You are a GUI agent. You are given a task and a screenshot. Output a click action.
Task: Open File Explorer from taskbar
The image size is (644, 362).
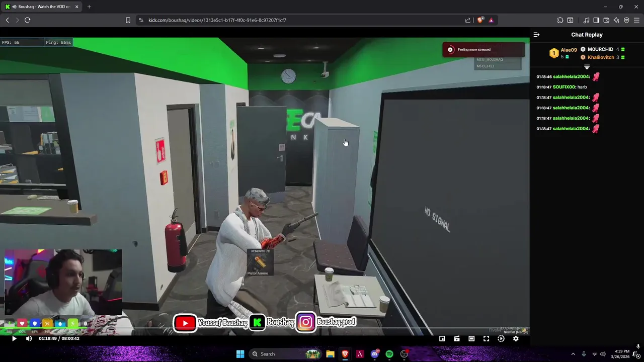tap(330, 354)
